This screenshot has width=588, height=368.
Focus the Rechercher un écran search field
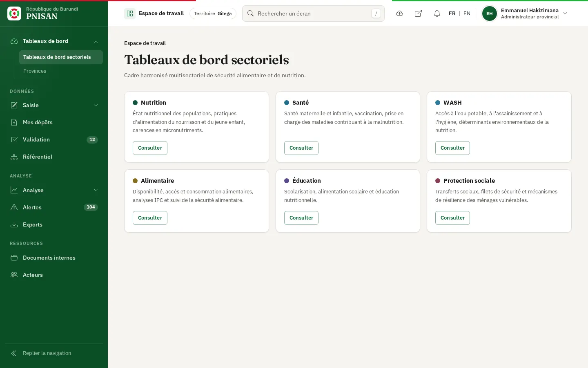(313, 13)
